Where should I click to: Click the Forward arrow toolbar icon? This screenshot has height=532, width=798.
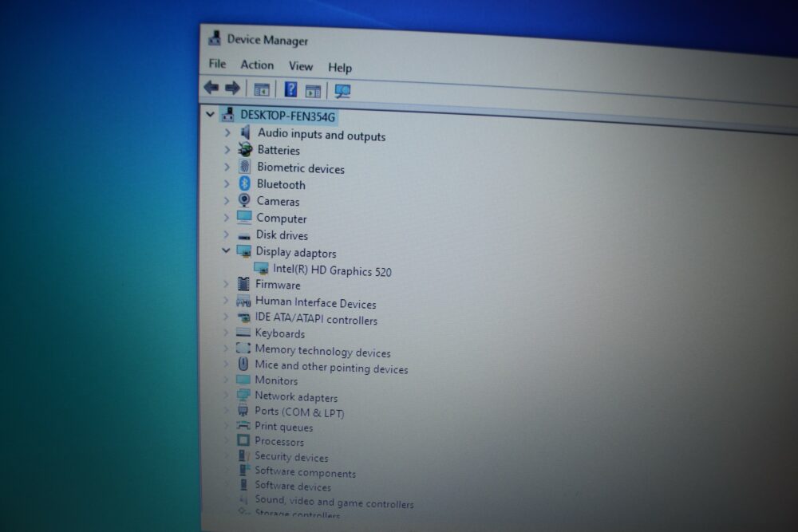click(232, 88)
